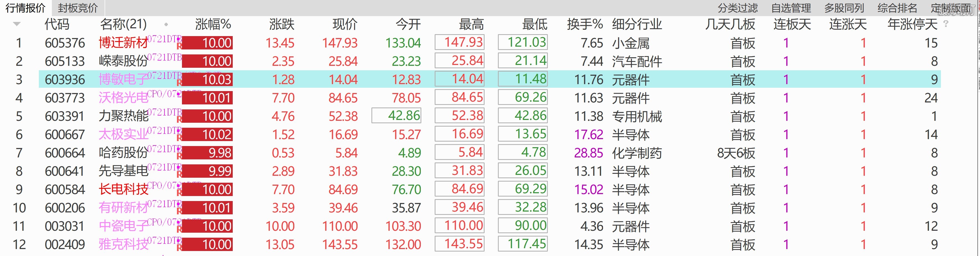Select stock 雅克科技
The height and width of the screenshot is (256, 980).
(123, 244)
